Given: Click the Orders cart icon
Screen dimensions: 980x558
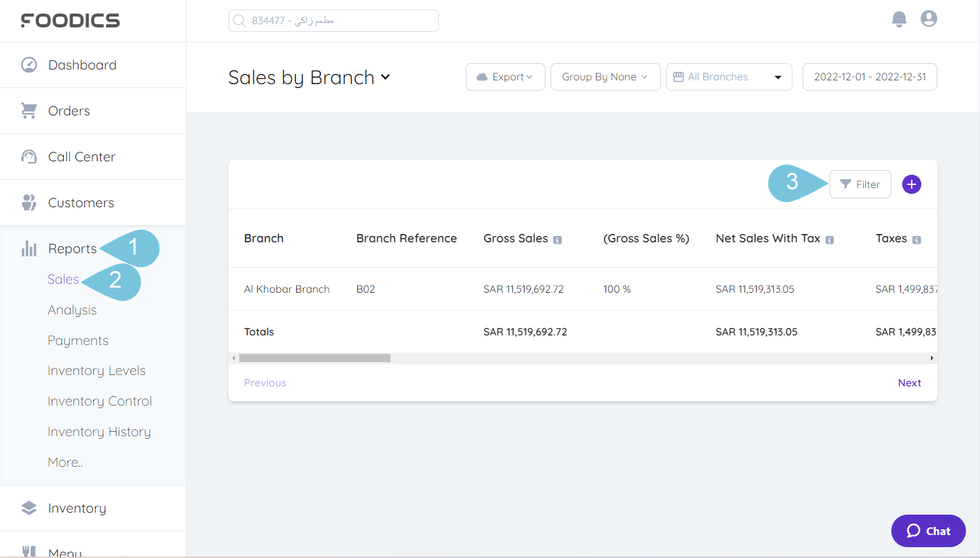Looking at the screenshot, I should [x=29, y=110].
